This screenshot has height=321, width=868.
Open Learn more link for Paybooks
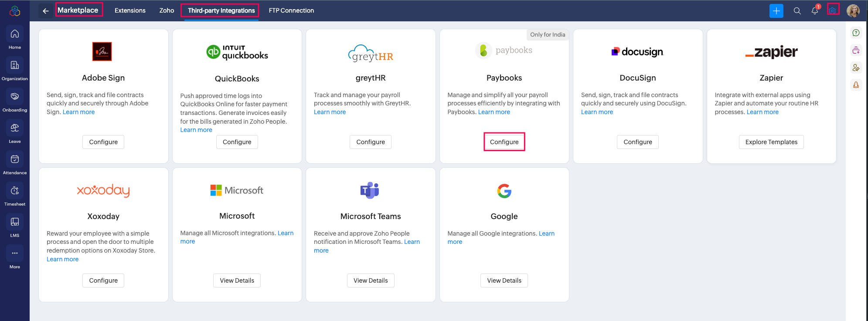(494, 112)
